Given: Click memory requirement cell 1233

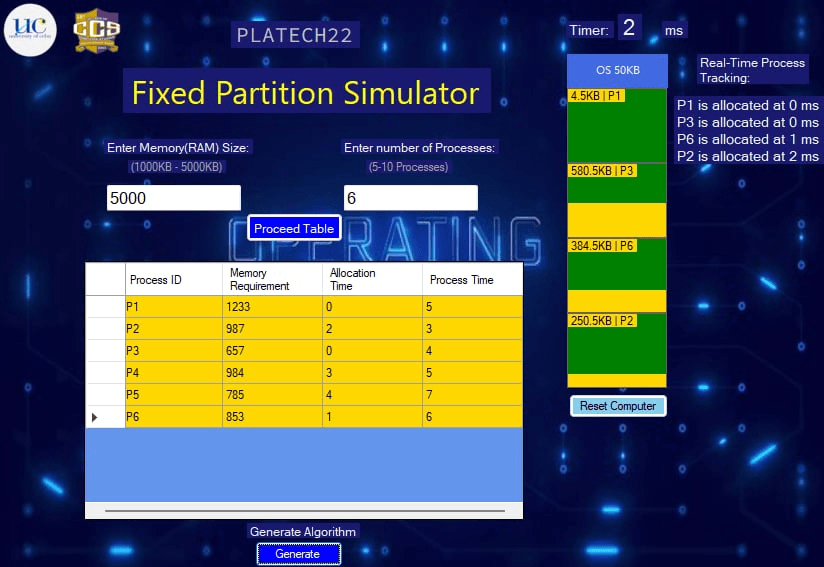Looking at the screenshot, I should pyautogui.click(x=272, y=307).
